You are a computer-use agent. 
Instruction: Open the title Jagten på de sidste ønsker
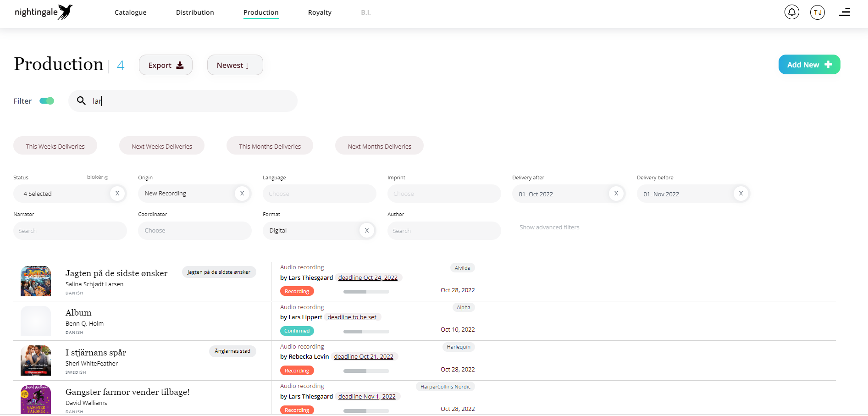coord(116,273)
